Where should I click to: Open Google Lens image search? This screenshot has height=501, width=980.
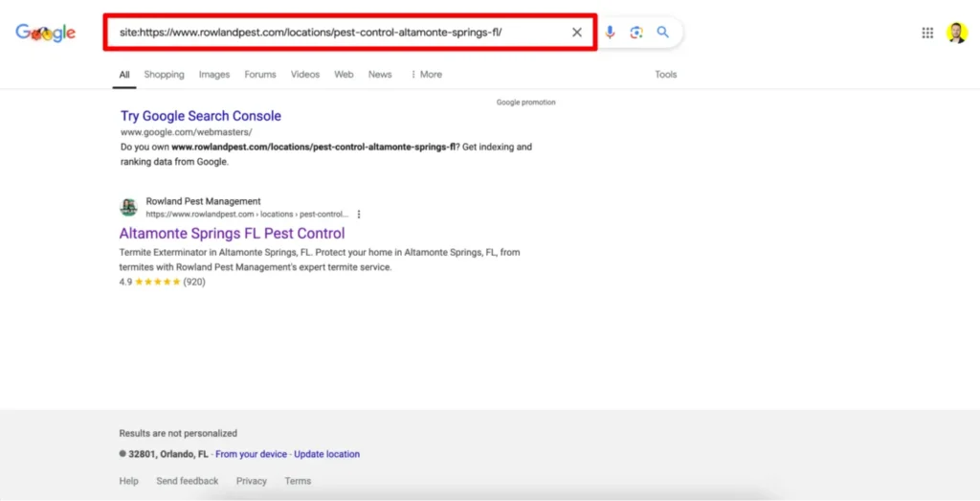tap(636, 33)
